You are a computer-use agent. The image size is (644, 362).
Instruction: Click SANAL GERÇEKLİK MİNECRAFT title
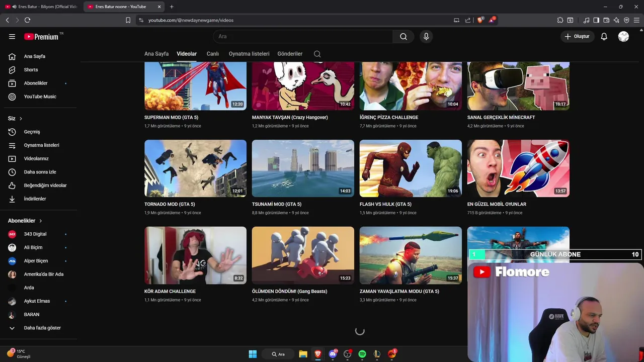pyautogui.click(x=501, y=118)
